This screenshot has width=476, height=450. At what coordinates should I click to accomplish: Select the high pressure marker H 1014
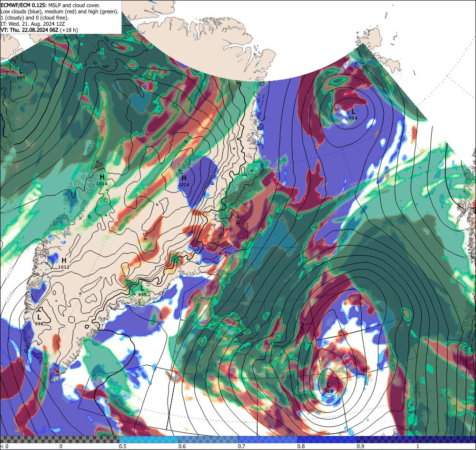point(102,180)
